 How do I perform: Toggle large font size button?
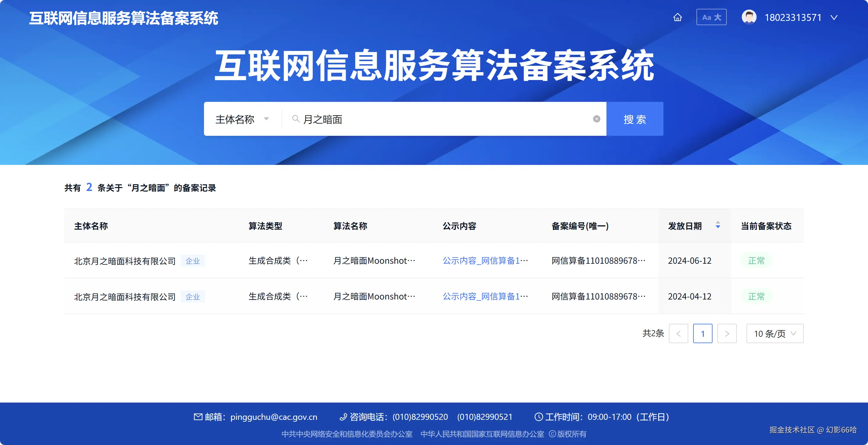click(x=711, y=17)
